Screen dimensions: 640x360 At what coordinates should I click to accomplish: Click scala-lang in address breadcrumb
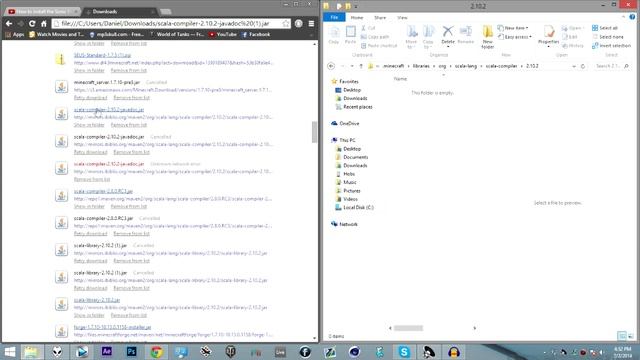466,66
